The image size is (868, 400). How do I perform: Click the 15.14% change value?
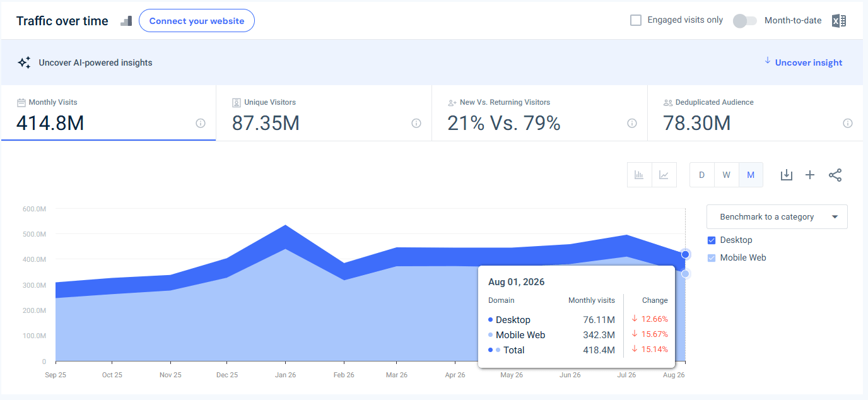655,350
